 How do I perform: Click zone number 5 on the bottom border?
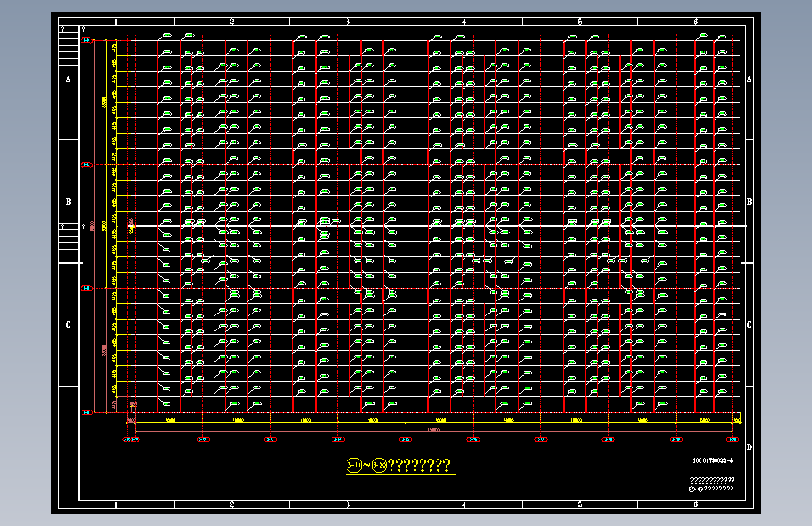580,504
